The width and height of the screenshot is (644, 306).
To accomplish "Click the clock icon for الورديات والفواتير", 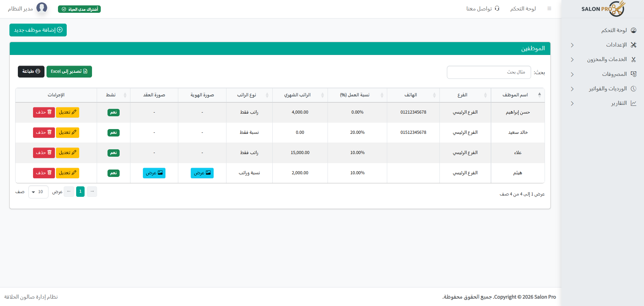I will [x=634, y=88].
